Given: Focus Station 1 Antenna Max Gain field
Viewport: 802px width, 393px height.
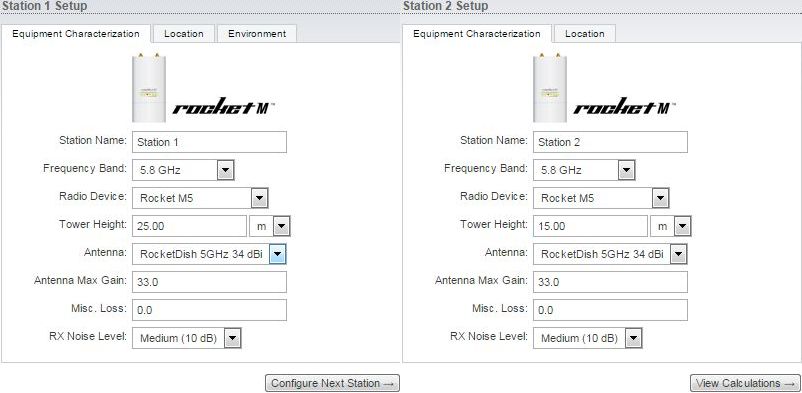Looking at the screenshot, I should (x=209, y=282).
